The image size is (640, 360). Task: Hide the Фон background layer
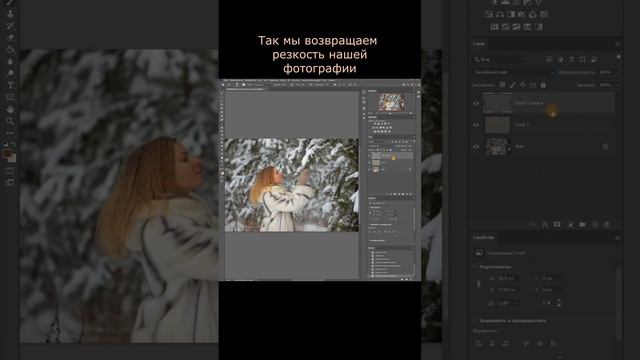coord(476,147)
